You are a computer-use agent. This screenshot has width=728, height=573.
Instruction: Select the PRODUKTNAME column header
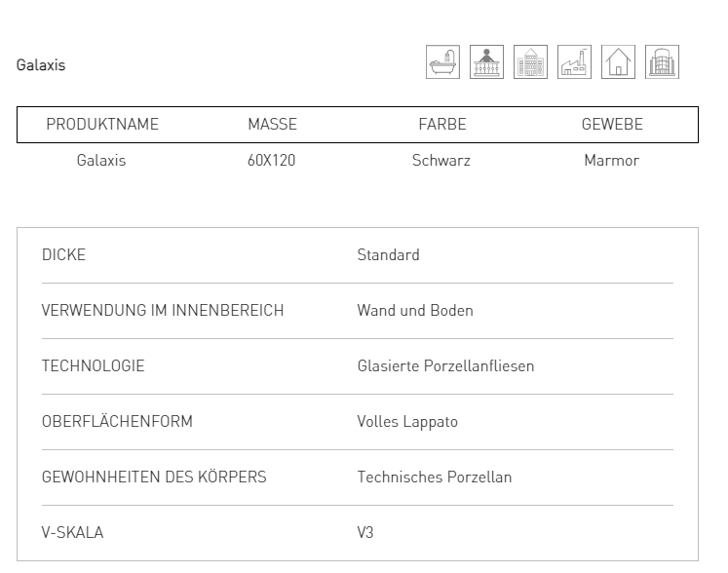102,125
